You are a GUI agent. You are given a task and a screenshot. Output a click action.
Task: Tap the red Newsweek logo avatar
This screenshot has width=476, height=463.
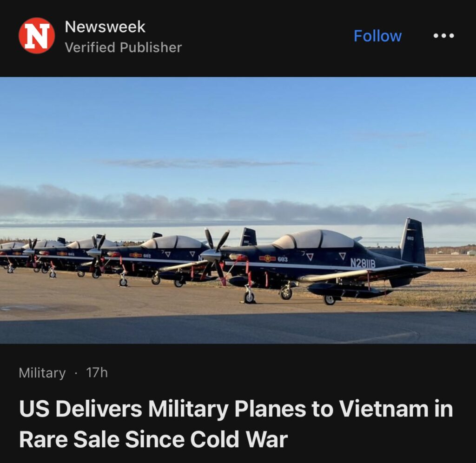(37, 35)
